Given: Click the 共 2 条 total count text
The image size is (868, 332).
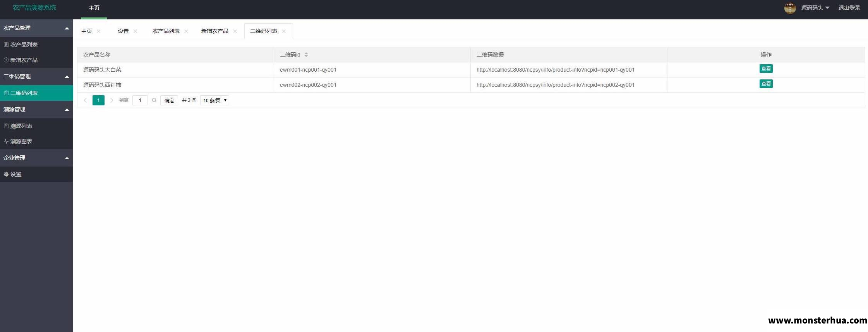Looking at the screenshot, I should 189,100.
